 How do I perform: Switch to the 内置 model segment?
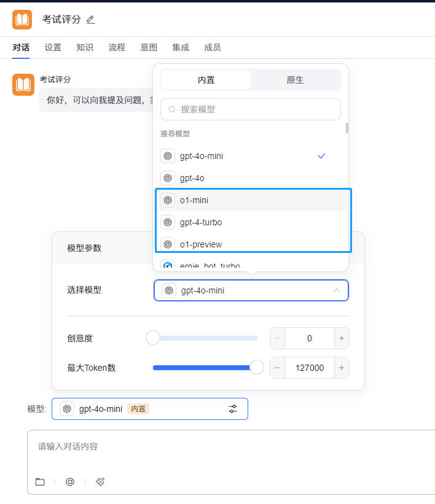[x=206, y=80]
